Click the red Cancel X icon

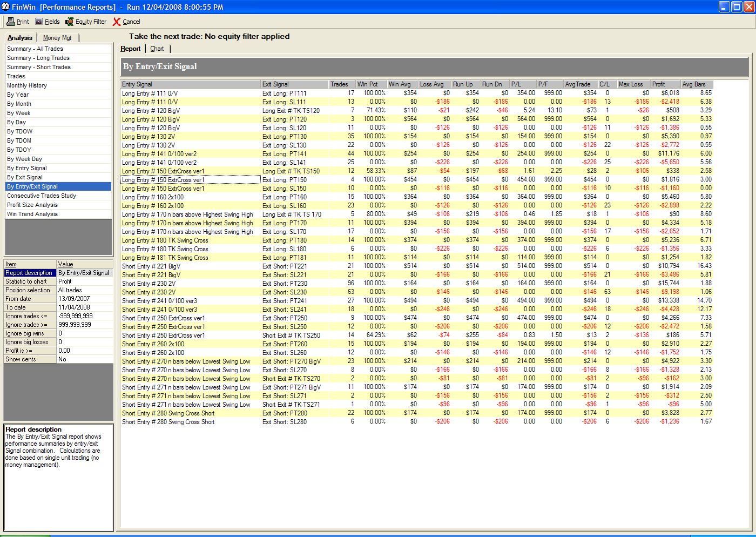coord(117,22)
